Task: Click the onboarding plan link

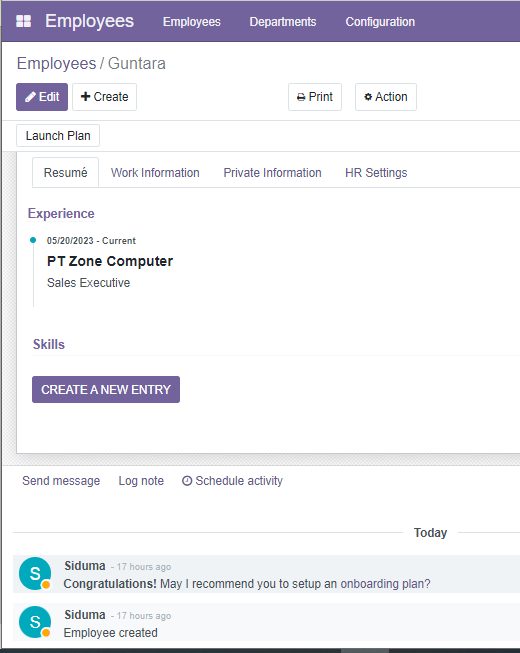Action: 386,584
